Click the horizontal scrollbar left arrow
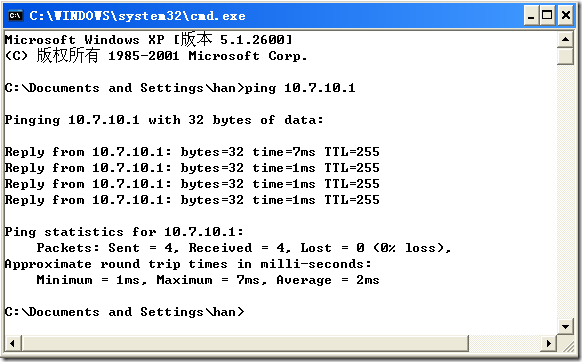The height and width of the screenshot is (362, 582). tap(12, 343)
